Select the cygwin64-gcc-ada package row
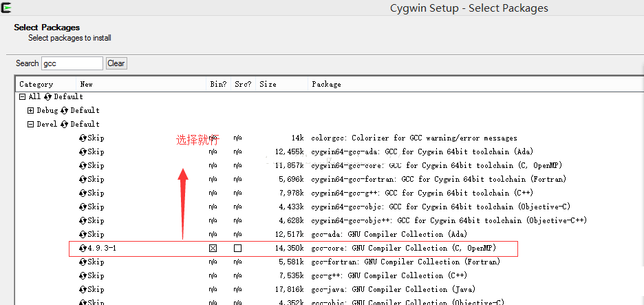The height and width of the screenshot is (305, 644). [x=422, y=151]
